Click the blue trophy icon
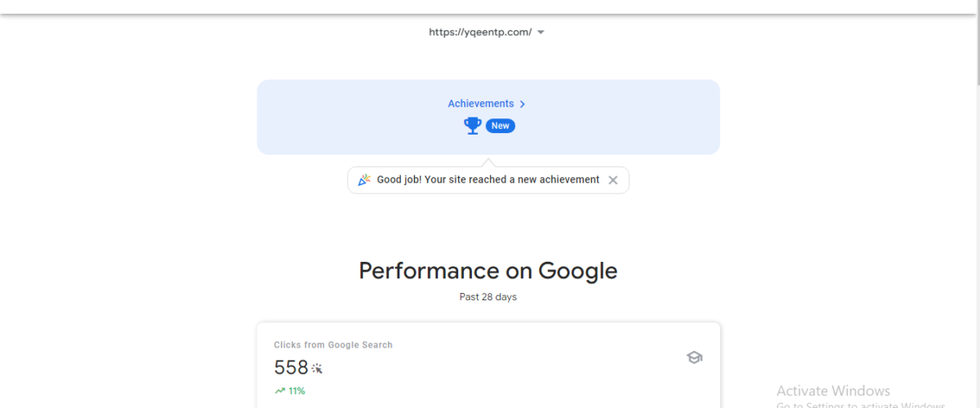This screenshot has width=980, height=408. point(472,126)
